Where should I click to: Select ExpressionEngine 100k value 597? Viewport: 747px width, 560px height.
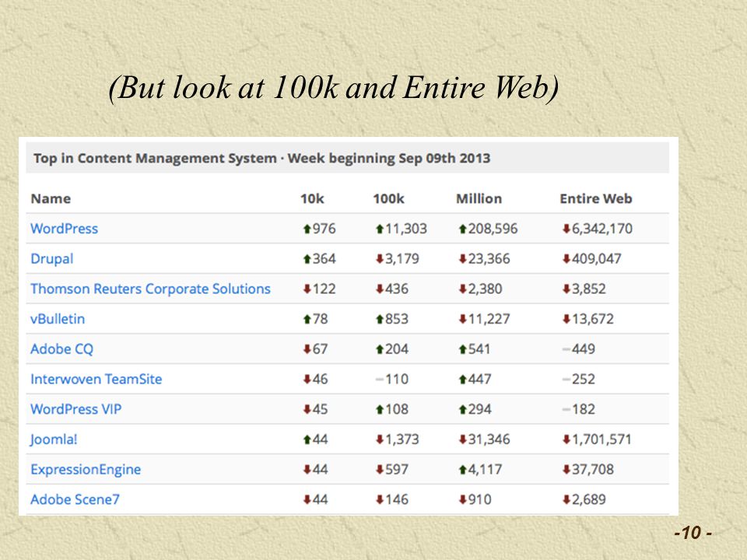[396, 470]
